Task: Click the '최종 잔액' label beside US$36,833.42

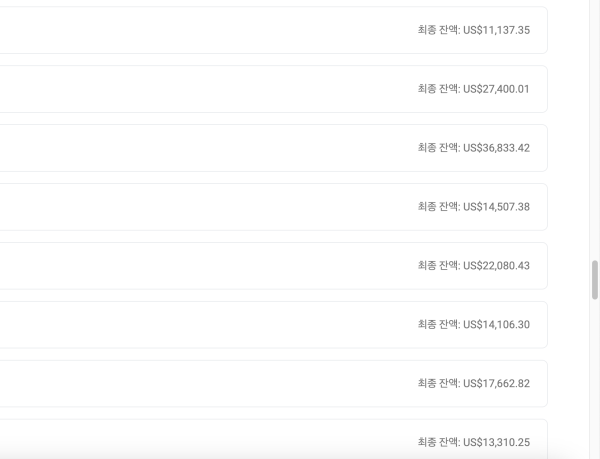Action: (438, 148)
